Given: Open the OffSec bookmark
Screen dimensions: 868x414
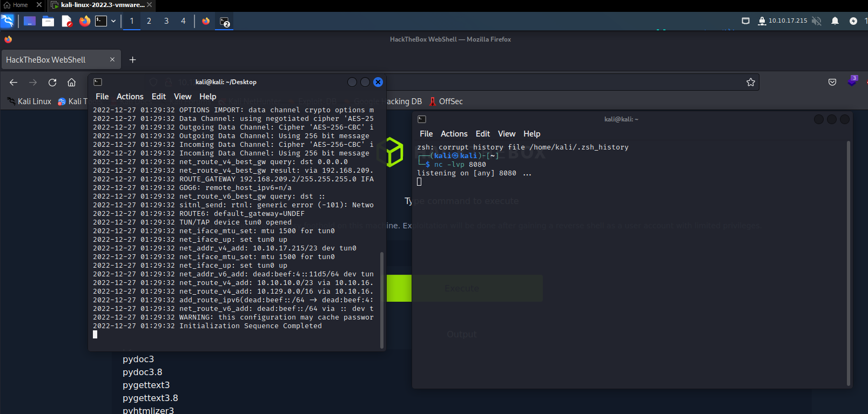Looking at the screenshot, I should point(446,101).
